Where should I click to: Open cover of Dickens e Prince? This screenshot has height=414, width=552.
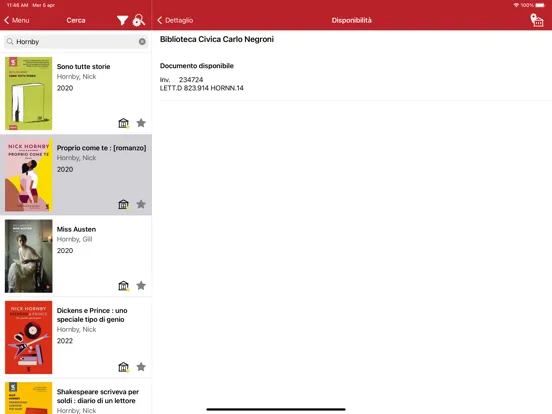coord(29,337)
